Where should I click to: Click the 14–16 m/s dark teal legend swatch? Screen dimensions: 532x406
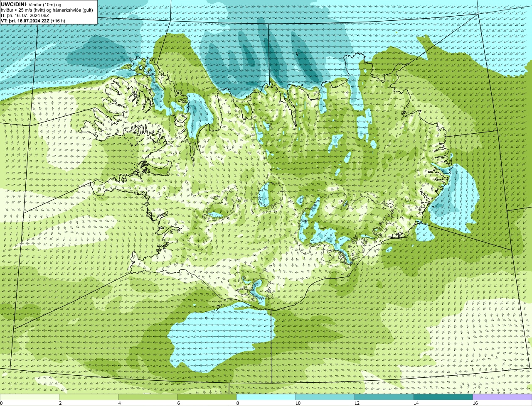click(x=443, y=397)
